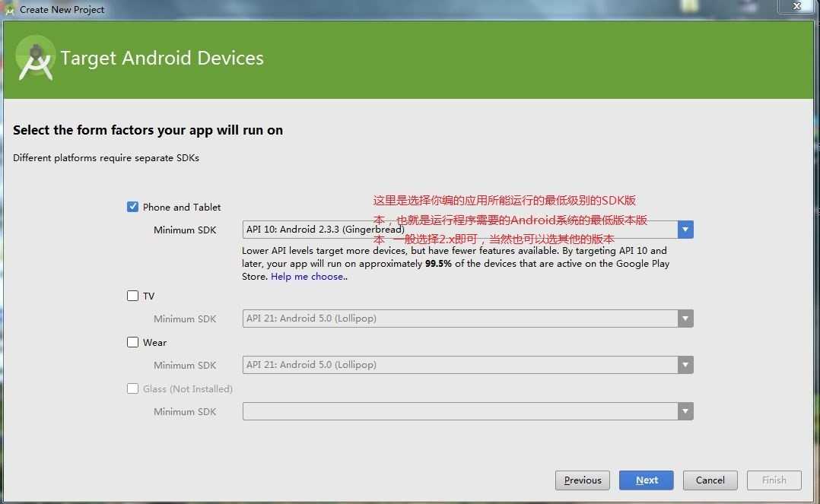This screenshot has width=820, height=504.
Task: Click the Wear API 21 Lollipop combo box
Action: 468,365
